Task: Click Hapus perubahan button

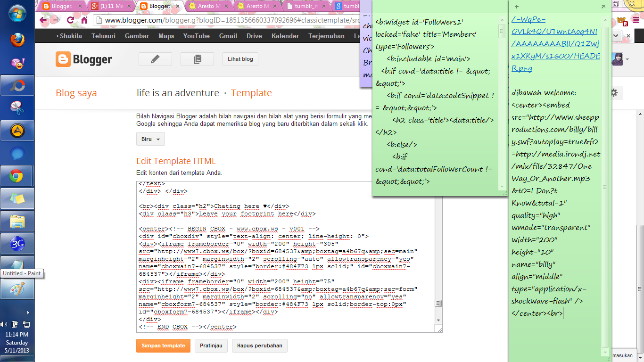Action: tap(260, 346)
